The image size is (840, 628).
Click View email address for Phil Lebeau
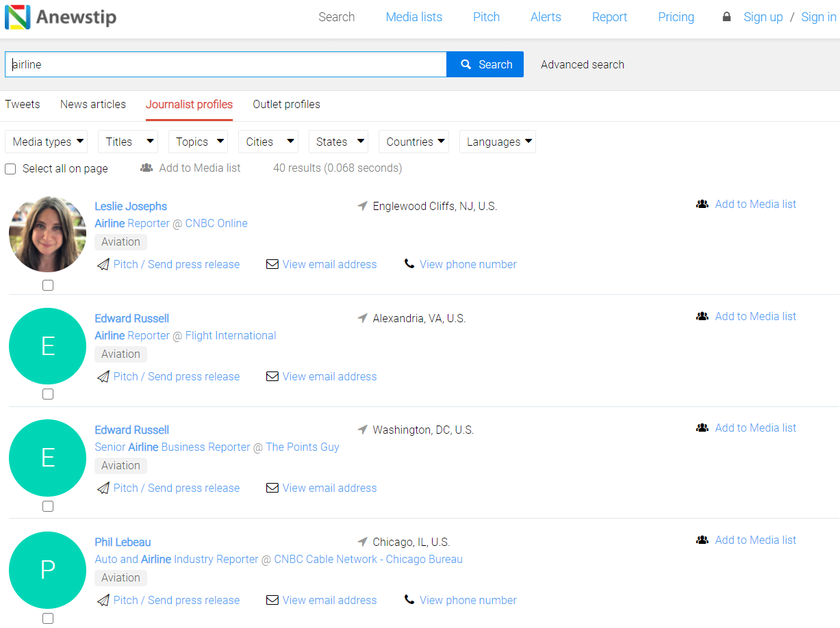pyautogui.click(x=330, y=600)
